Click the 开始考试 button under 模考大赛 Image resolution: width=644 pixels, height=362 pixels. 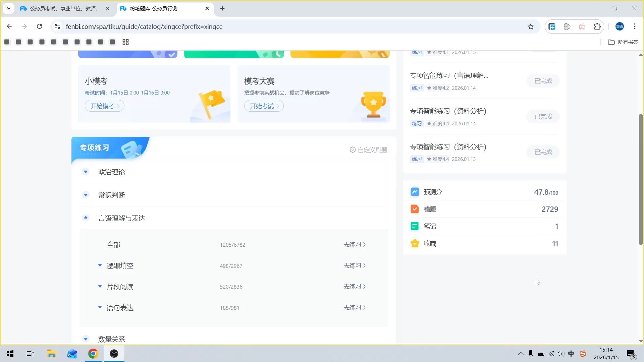tap(264, 106)
